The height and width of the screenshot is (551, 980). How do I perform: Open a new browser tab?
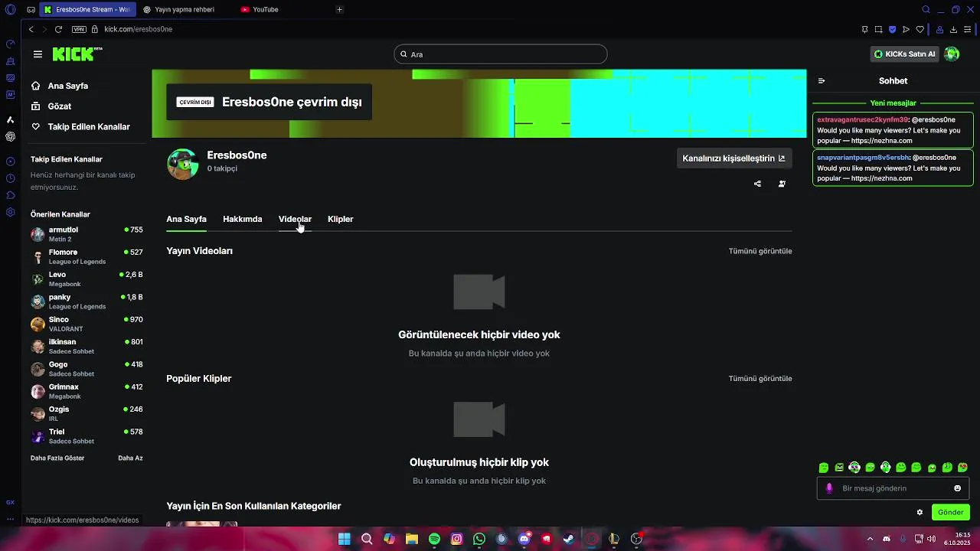tap(339, 9)
